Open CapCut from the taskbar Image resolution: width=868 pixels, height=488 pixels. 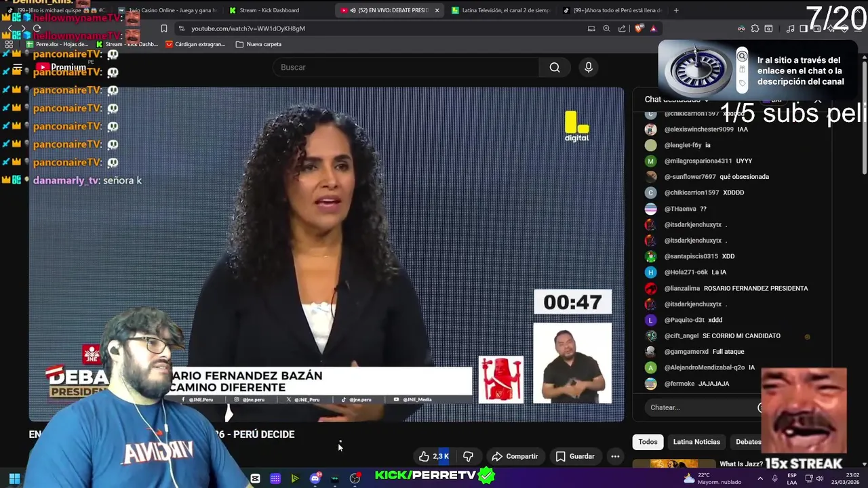[255, 479]
